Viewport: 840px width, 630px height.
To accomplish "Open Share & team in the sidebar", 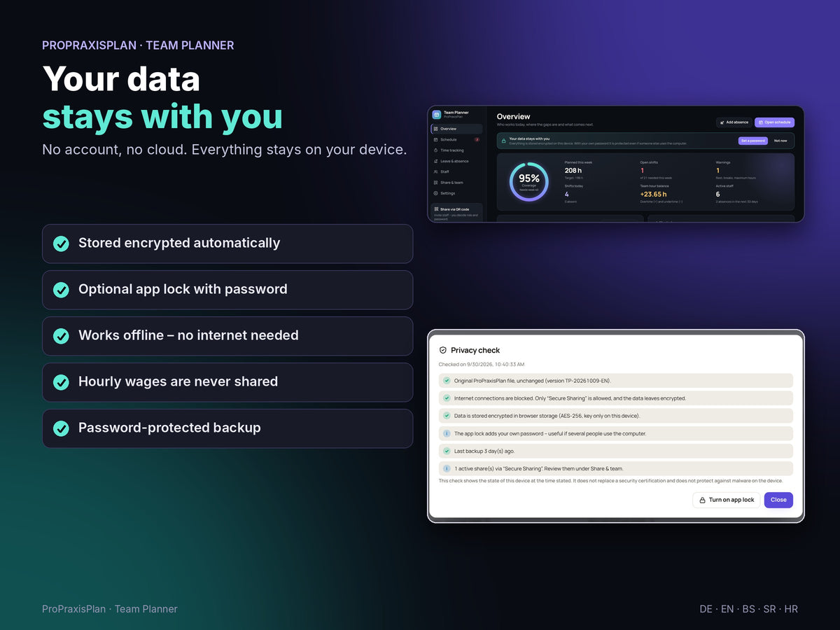I will 456,183.
